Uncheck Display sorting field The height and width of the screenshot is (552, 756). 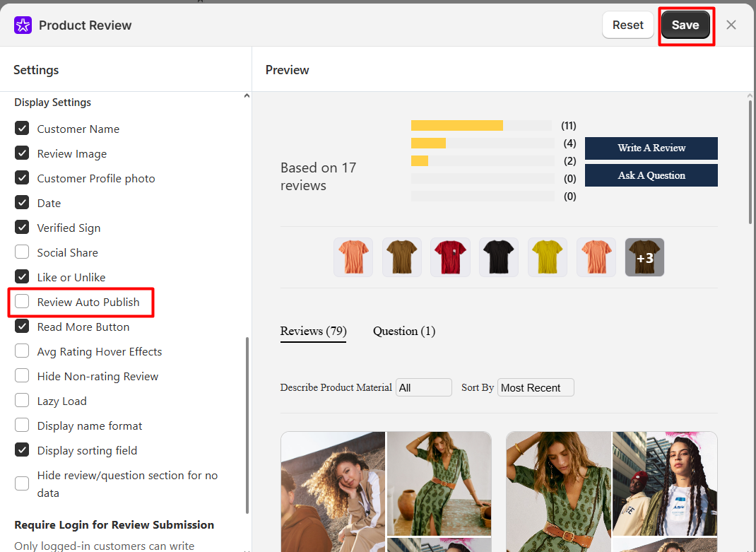coord(22,450)
